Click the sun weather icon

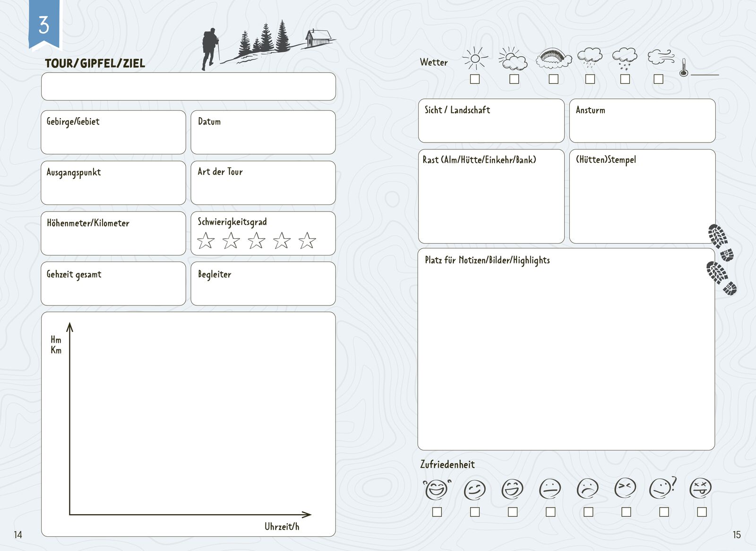[x=475, y=59]
